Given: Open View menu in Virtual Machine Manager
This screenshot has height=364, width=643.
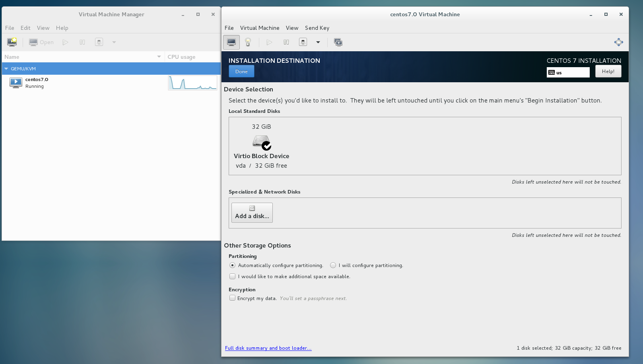Looking at the screenshot, I should click(x=43, y=28).
